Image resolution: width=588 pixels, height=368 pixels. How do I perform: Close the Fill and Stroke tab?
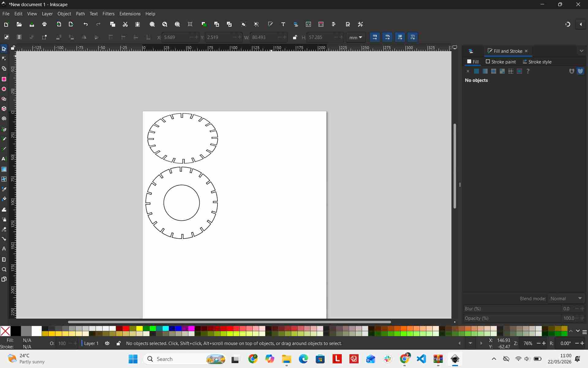click(x=526, y=51)
